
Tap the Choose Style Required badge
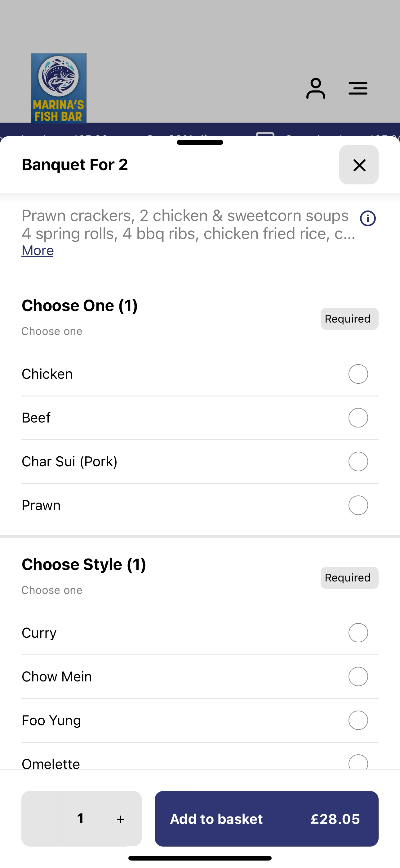[349, 578]
